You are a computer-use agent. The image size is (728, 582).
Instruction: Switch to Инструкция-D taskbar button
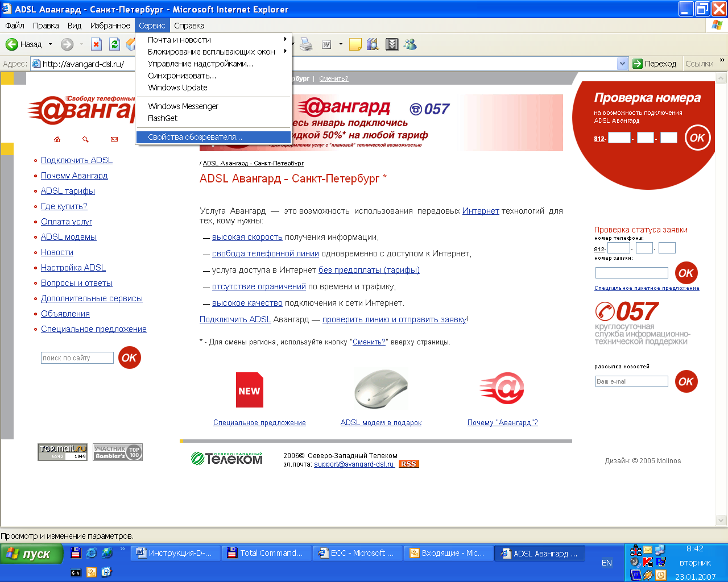click(175, 553)
